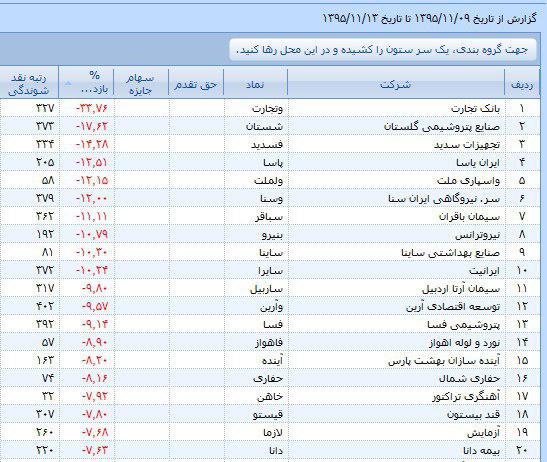Sort by the شرکت column header
Viewport: 547px width, 462px height.
pos(396,84)
